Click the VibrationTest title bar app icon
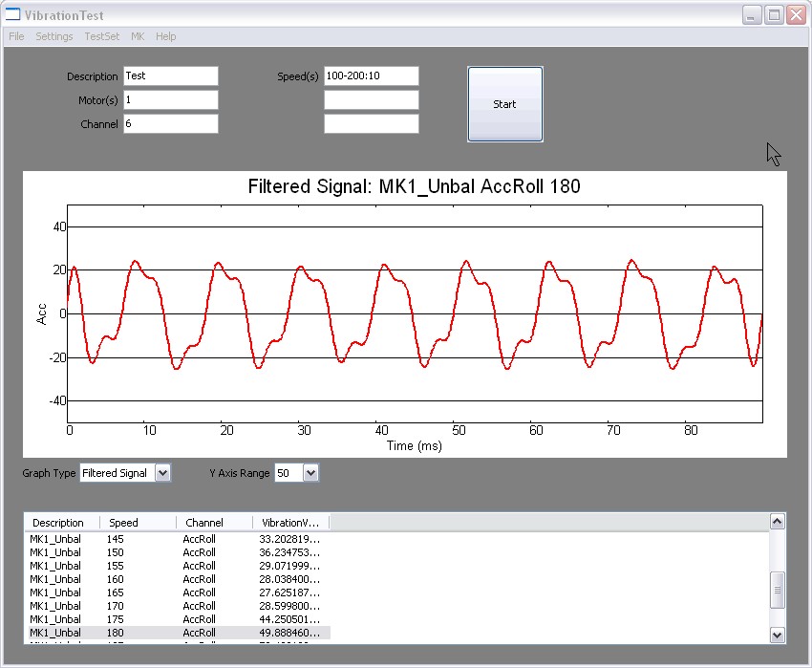 click(x=14, y=15)
